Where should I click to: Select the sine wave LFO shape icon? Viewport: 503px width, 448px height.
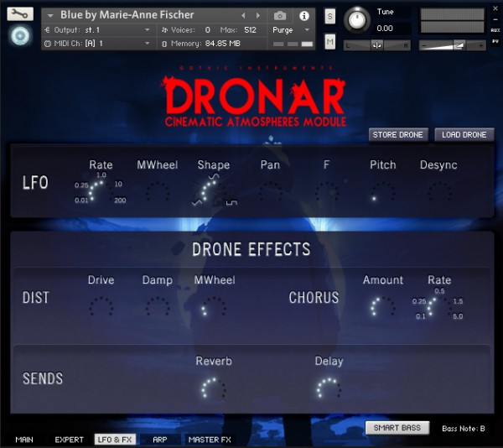click(x=214, y=176)
